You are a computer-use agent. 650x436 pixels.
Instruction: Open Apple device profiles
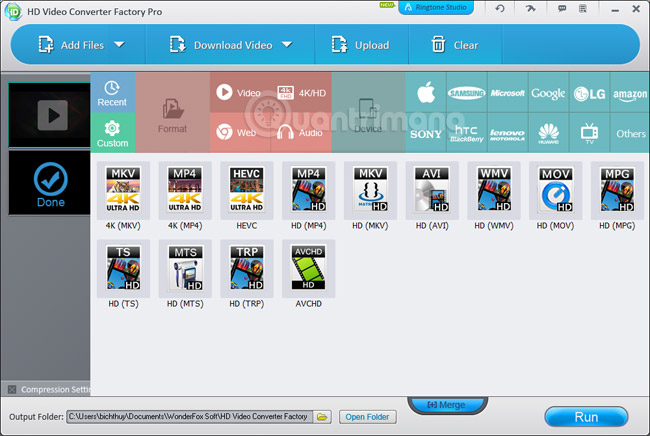[x=426, y=92]
